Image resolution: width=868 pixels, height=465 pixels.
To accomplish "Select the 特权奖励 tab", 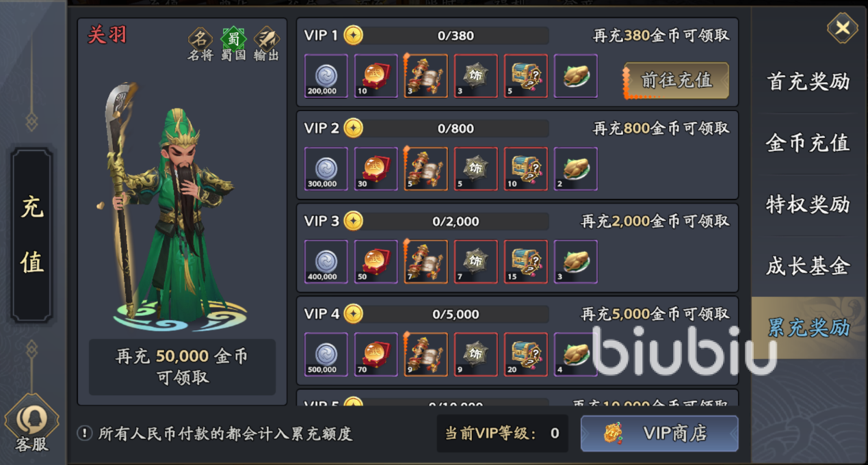I will tap(808, 204).
